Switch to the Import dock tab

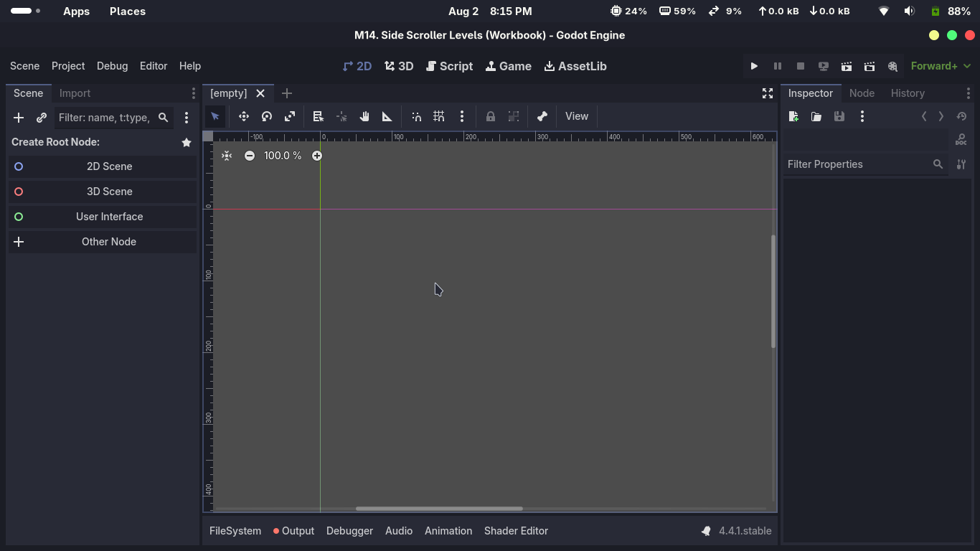[x=75, y=93]
